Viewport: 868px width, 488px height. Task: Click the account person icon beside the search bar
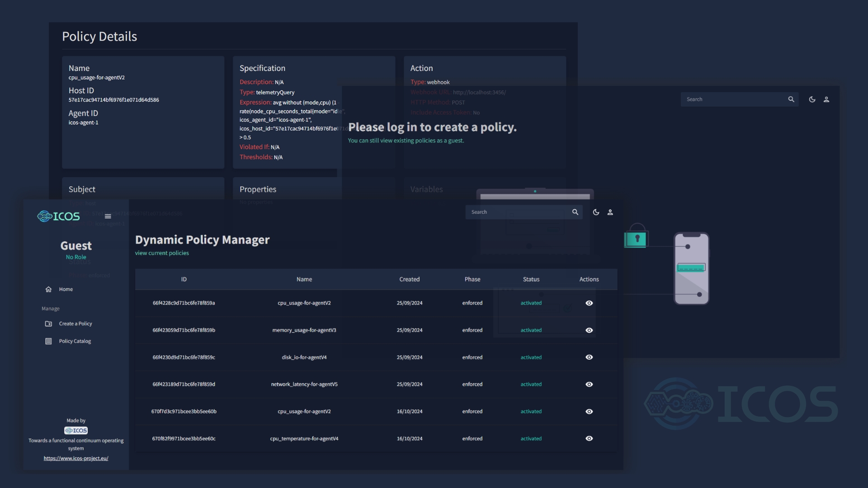click(610, 212)
